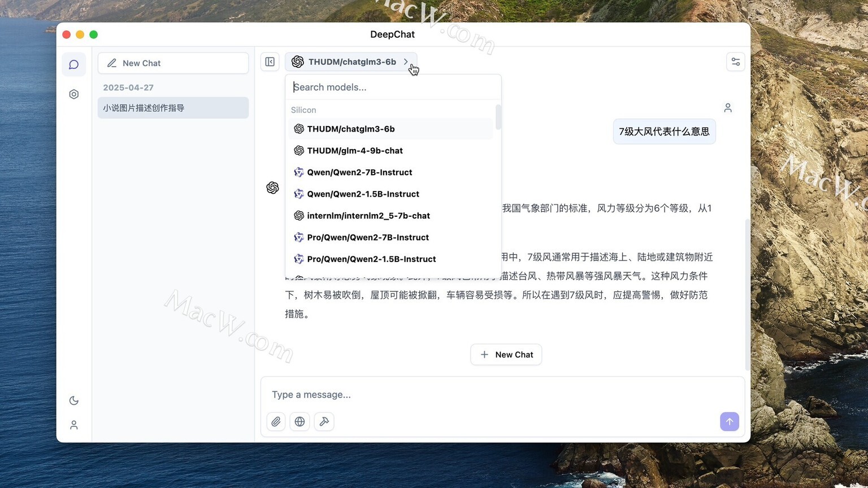This screenshot has height=488, width=868.
Task: Click the Search models field
Action: [x=393, y=87]
